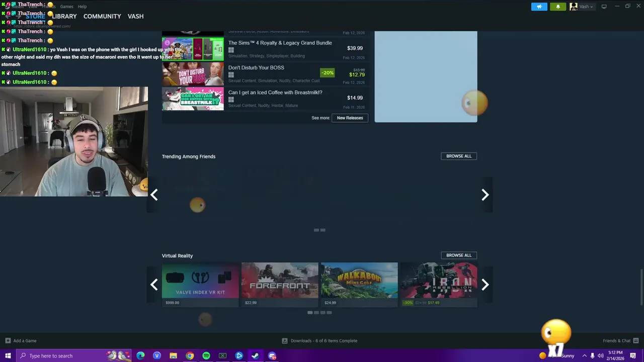This screenshot has width=644, height=362.
Task: Go to previous Trending Among Friends page
Action: [154, 195]
